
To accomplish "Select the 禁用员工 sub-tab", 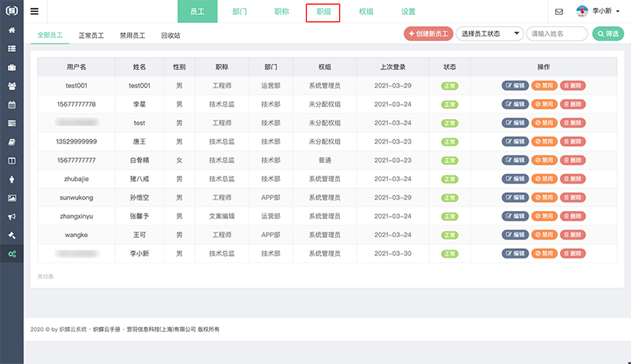I will point(133,35).
